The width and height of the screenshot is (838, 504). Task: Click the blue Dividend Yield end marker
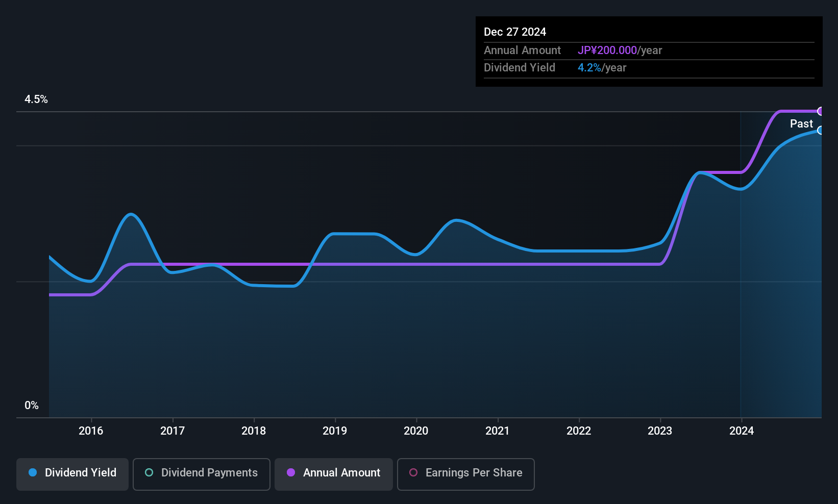click(x=821, y=130)
